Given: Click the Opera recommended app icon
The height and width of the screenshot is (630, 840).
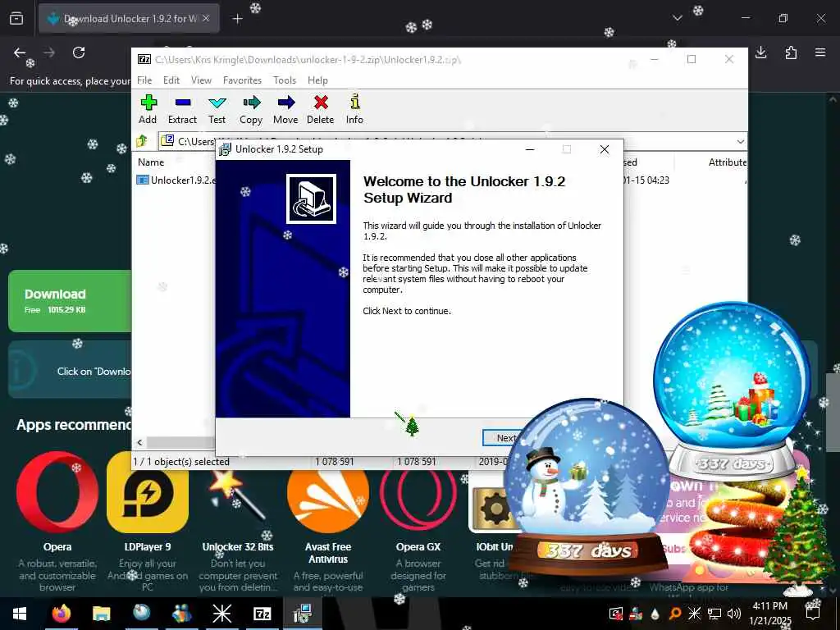Looking at the screenshot, I should 57,492.
